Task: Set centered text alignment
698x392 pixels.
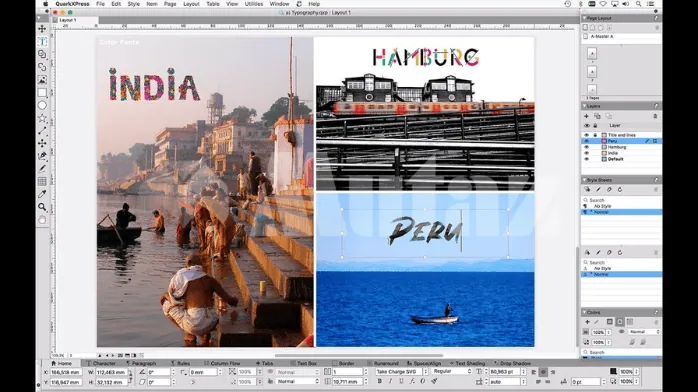Action: click(543, 372)
